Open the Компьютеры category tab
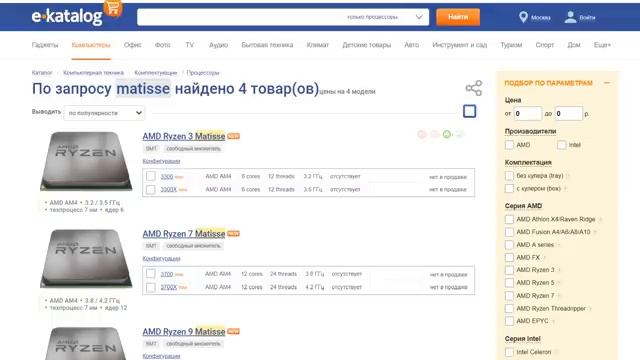Image resolution: width=640 pixels, height=360 pixels. (91, 45)
